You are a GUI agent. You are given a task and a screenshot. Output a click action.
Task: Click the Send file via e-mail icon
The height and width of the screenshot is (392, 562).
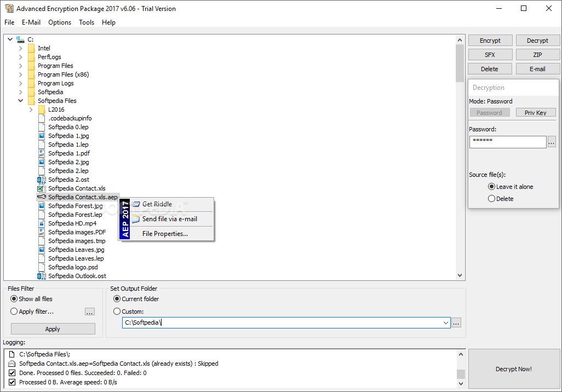(136, 219)
